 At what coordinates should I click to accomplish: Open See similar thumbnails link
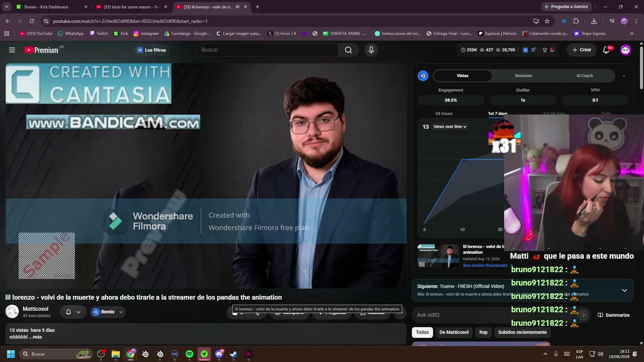click(x=488, y=265)
